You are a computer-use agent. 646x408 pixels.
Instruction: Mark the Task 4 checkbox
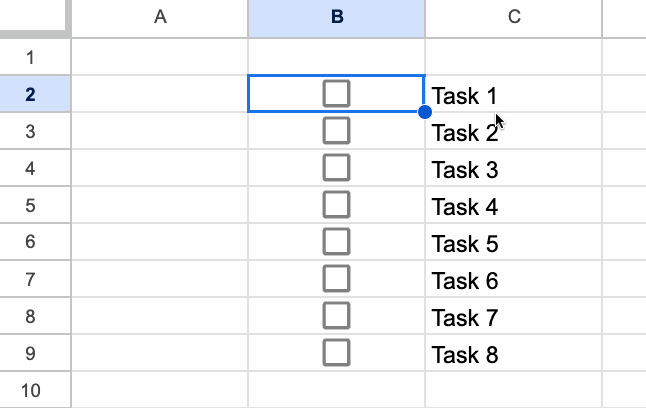tap(337, 204)
